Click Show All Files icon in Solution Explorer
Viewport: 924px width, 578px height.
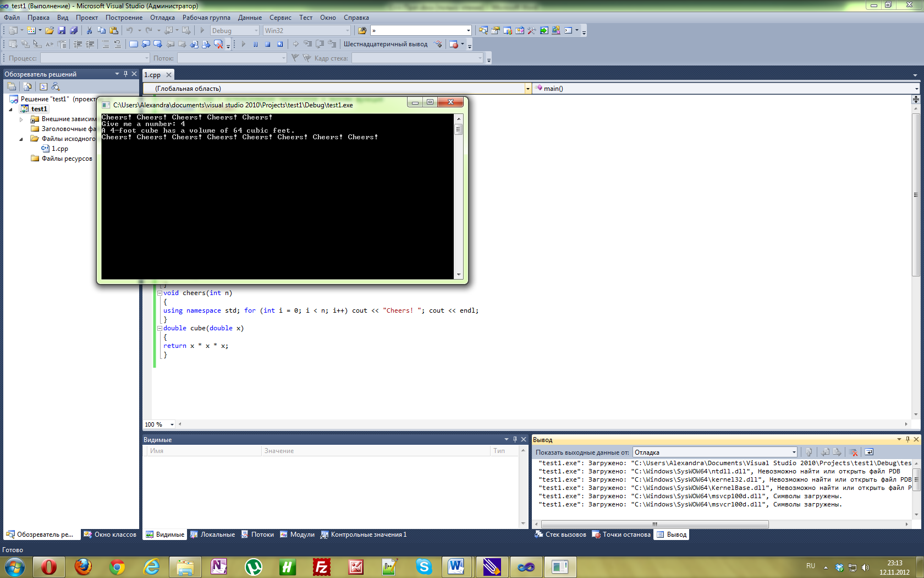coord(28,86)
